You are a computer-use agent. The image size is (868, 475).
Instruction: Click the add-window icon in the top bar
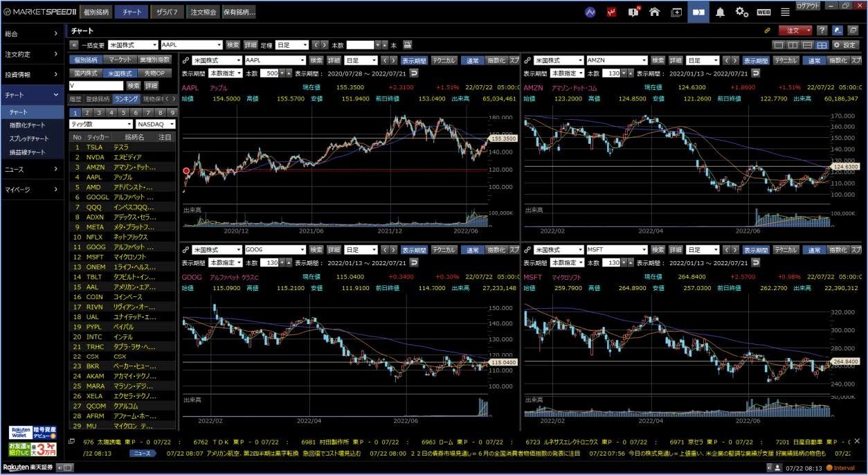676,12
